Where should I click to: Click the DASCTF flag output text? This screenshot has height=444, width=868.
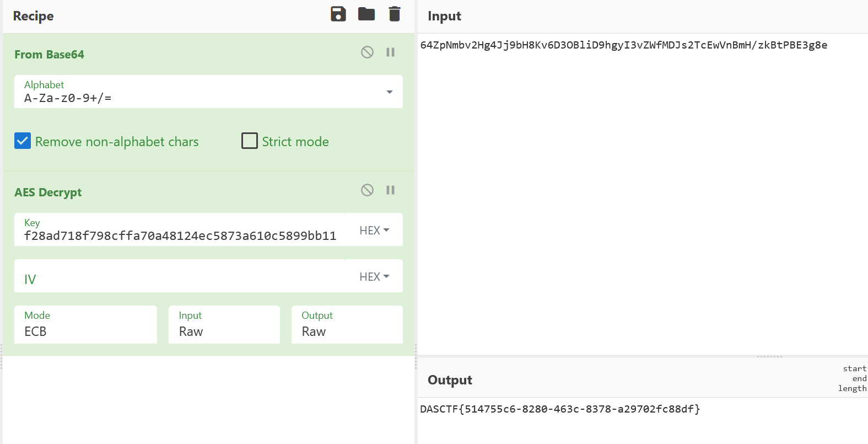pos(559,409)
